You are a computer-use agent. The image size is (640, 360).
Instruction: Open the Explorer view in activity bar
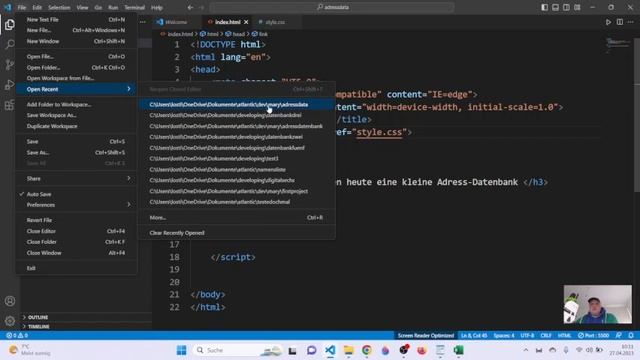[10, 25]
